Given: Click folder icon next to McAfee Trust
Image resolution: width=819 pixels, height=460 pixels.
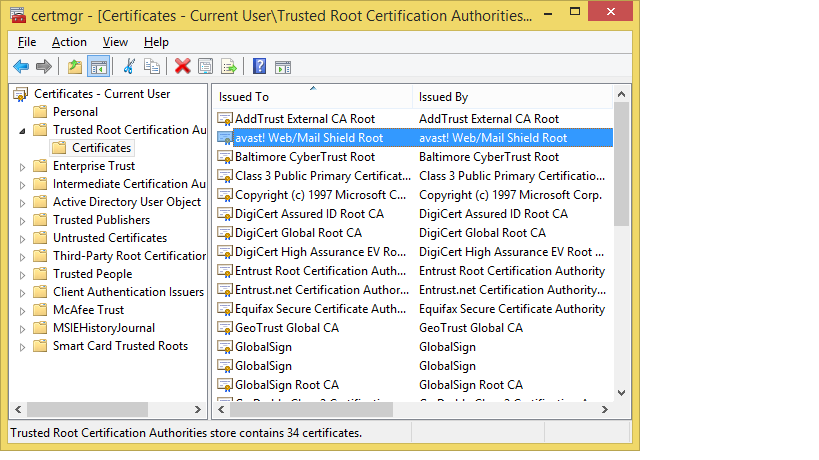Looking at the screenshot, I should click(40, 310).
